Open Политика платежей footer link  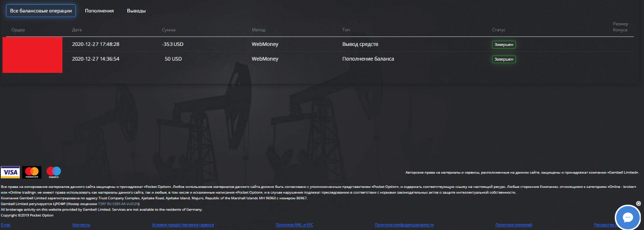514,225
